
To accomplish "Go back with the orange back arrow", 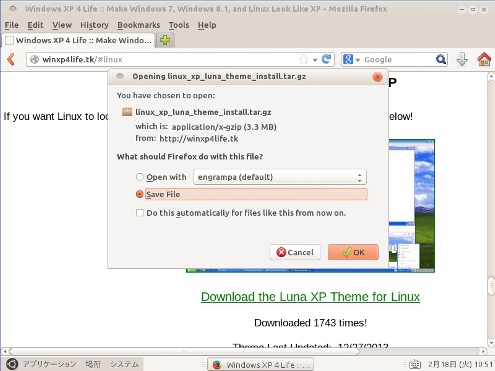I will [x=11, y=60].
